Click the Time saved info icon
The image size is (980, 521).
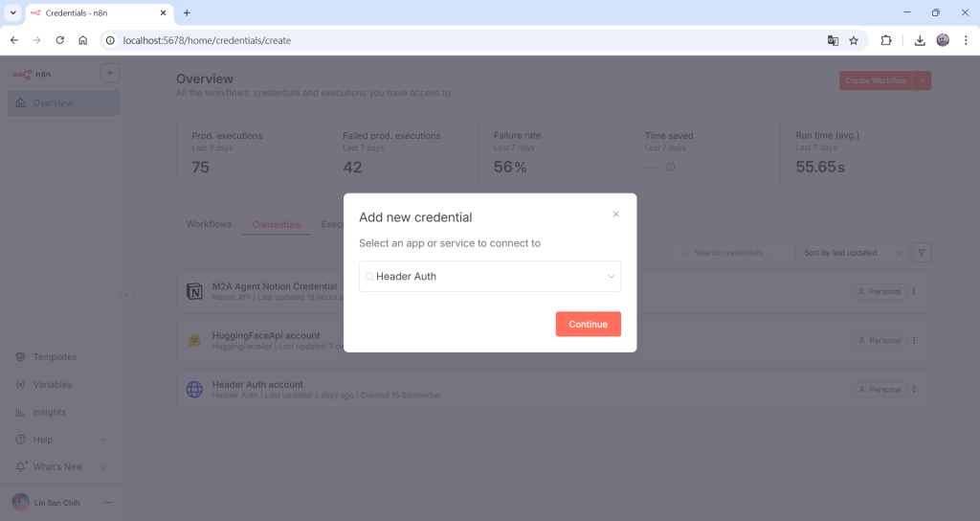point(671,167)
